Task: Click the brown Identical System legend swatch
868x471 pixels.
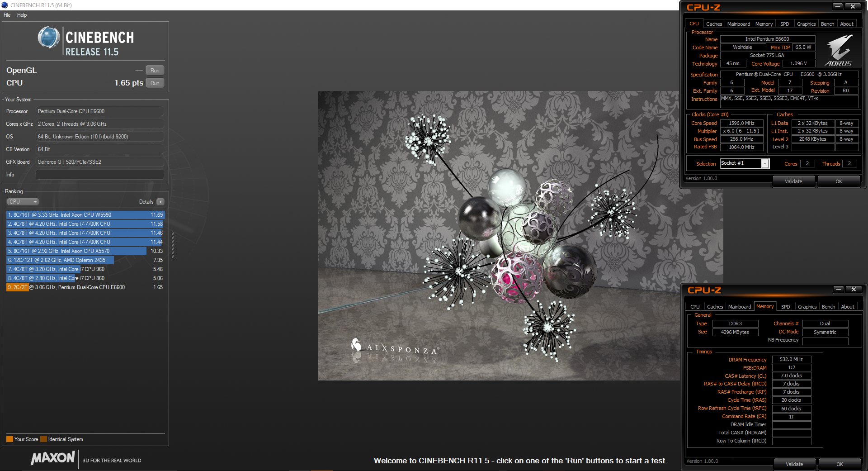Action: (43, 439)
